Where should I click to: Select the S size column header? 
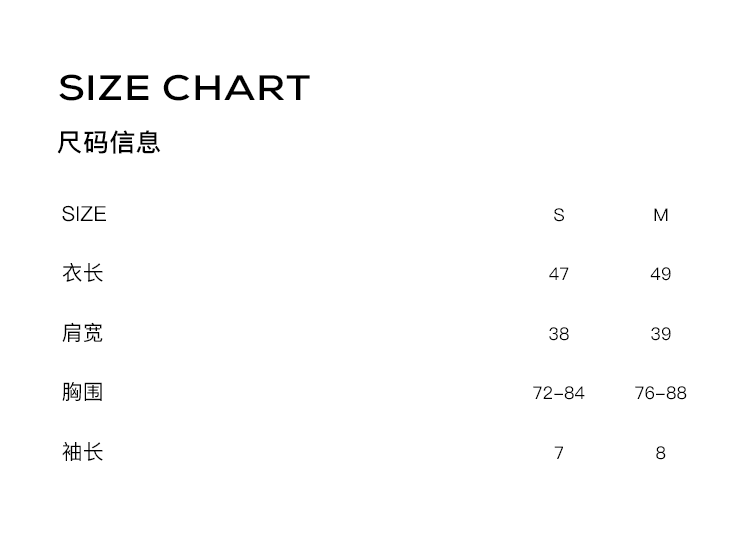coord(559,215)
